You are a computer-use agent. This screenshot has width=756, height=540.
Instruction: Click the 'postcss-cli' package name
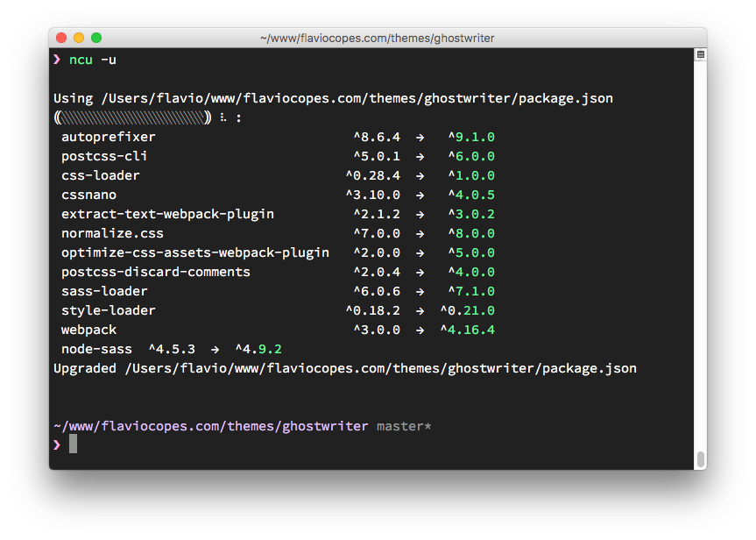(104, 156)
